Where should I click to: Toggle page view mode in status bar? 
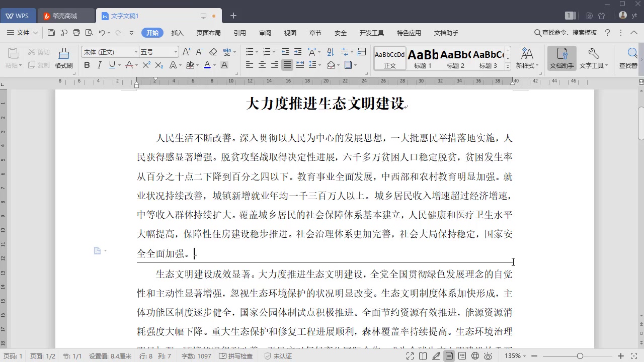(449, 356)
